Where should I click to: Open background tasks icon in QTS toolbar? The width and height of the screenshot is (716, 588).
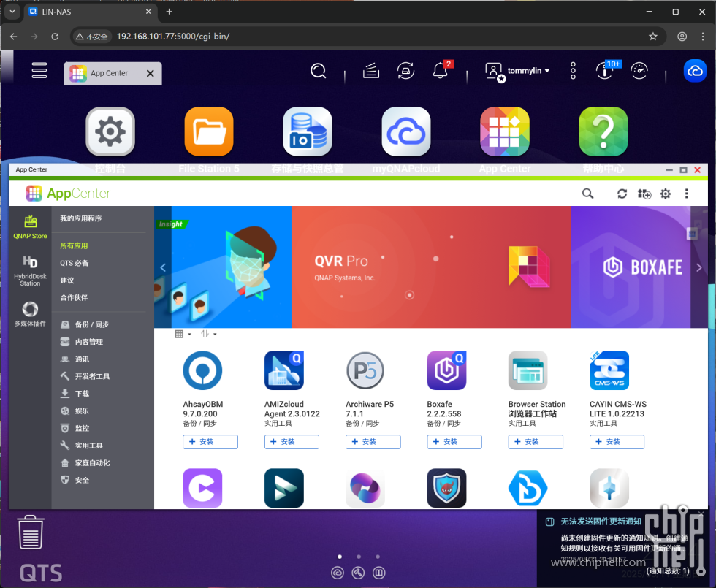pyautogui.click(x=371, y=71)
